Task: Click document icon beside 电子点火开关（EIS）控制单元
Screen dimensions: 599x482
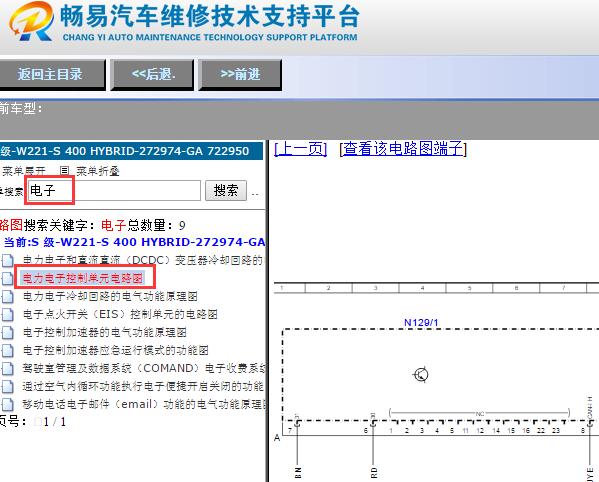Action: [x=8, y=314]
